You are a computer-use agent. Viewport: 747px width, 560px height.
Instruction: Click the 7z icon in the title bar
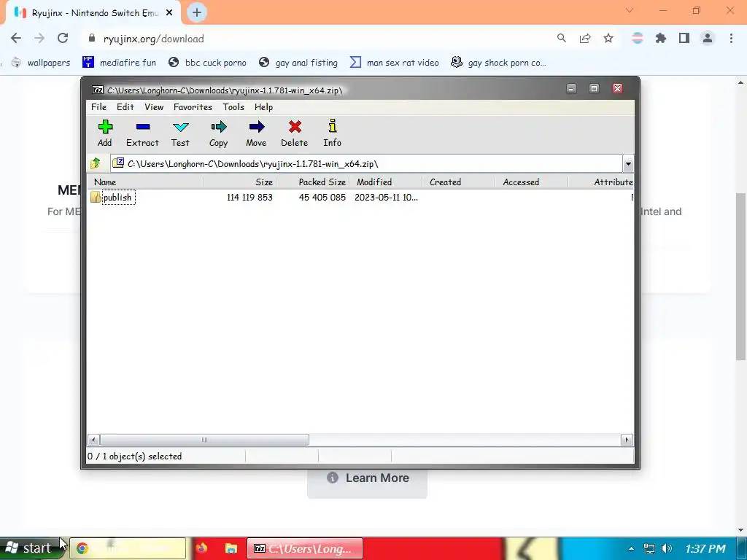click(x=98, y=90)
